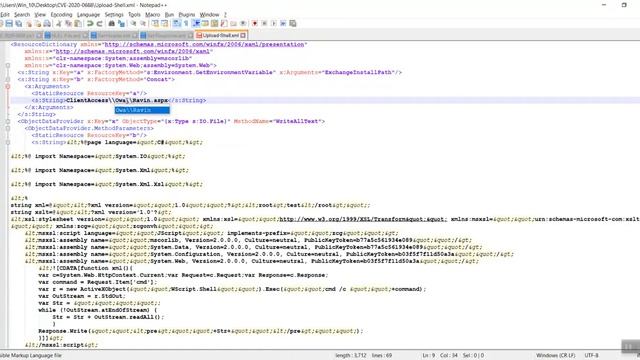Close the Upload-Shell.xml tab
The height and width of the screenshot is (360, 640).
(x=243, y=36)
